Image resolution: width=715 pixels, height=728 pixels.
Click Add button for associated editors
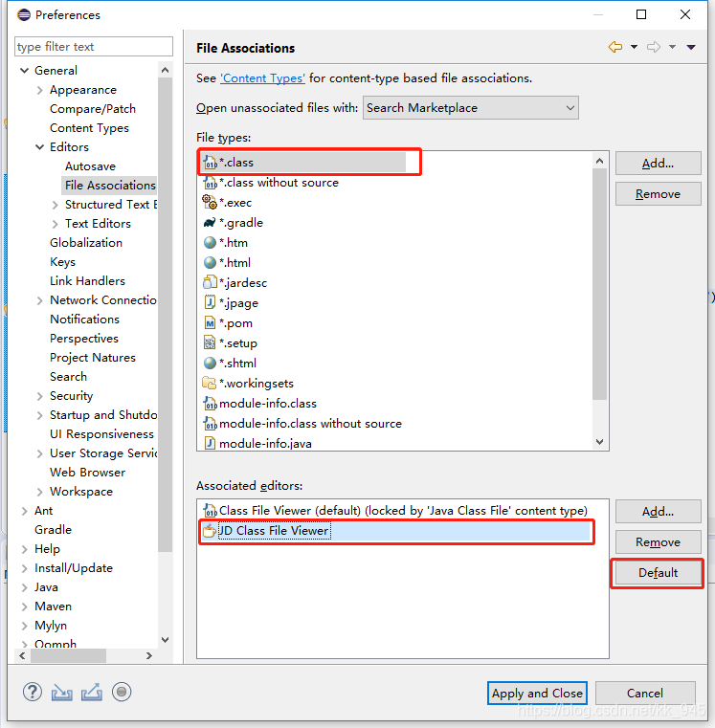(x=658, y=511)
